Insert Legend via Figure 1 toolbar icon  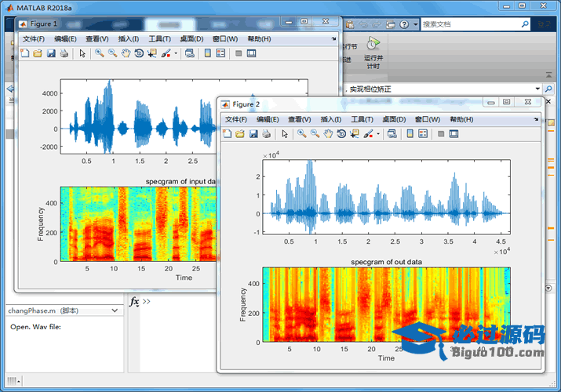click(x=220, y=53)
